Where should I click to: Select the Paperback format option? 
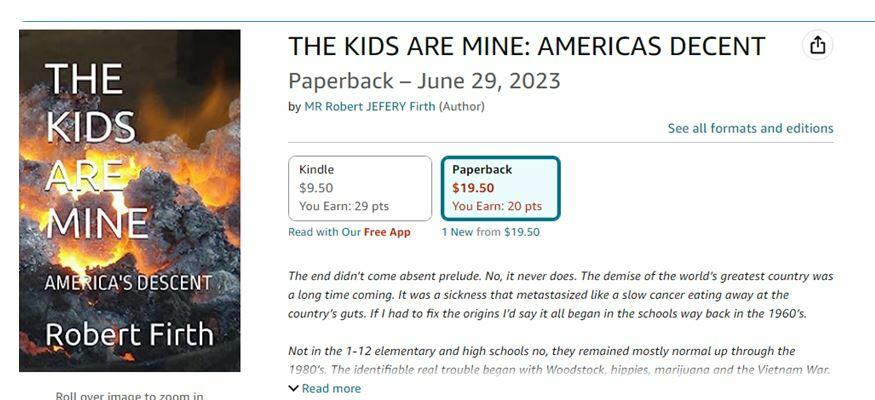click(x=500, y=188)
